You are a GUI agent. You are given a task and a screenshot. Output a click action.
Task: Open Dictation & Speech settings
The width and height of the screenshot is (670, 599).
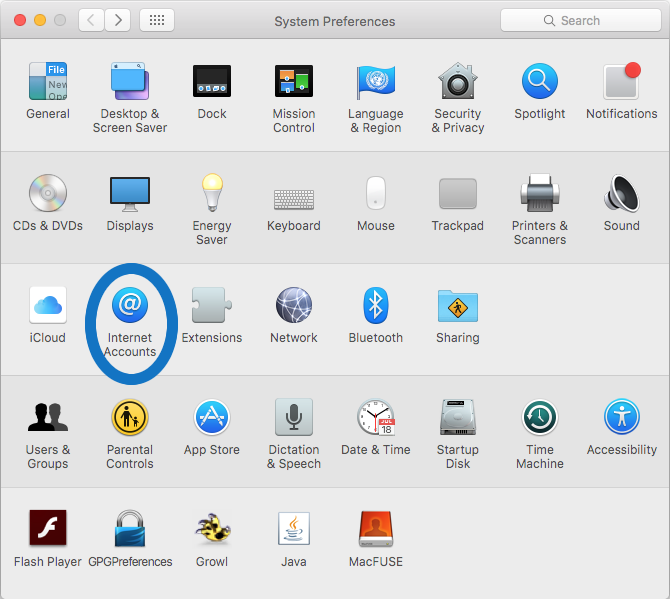[294, 418]
